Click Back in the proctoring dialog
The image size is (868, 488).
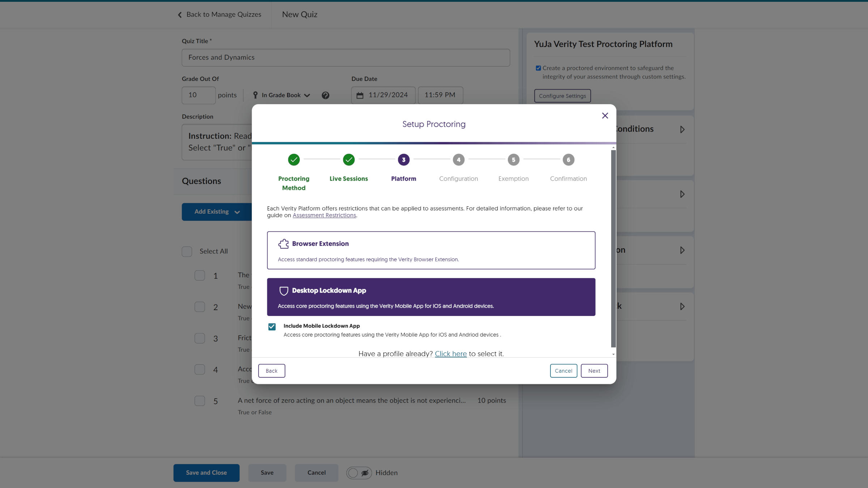(272, 371)
